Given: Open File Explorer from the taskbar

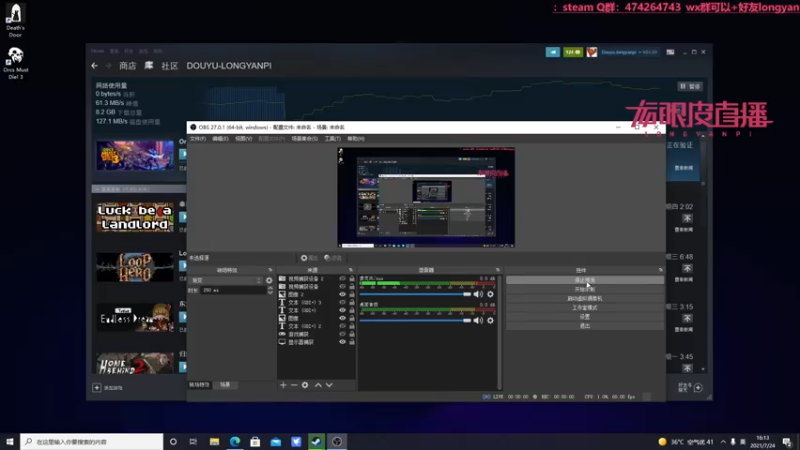Looking at the screenshot, I should point(214,441).
